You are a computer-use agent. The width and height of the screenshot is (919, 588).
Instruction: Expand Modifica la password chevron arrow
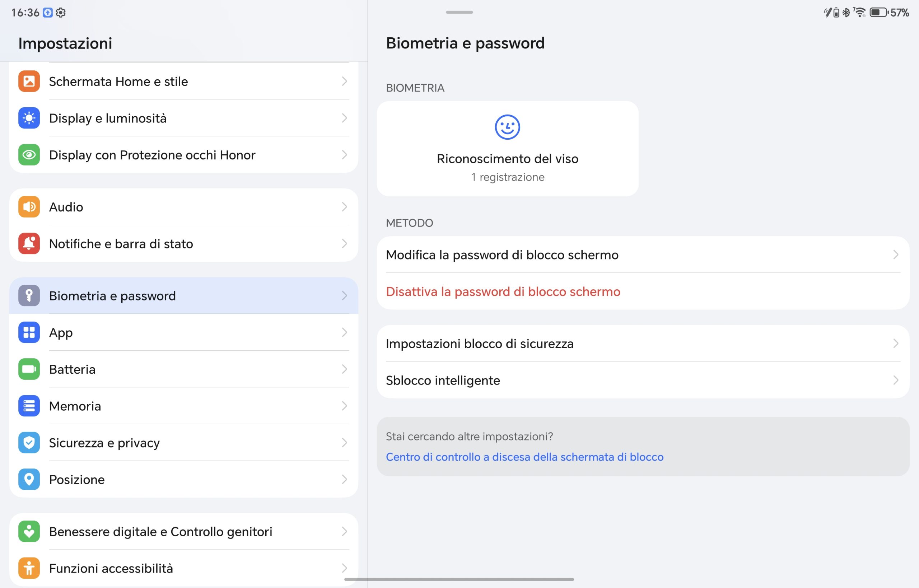pos(896,255)
